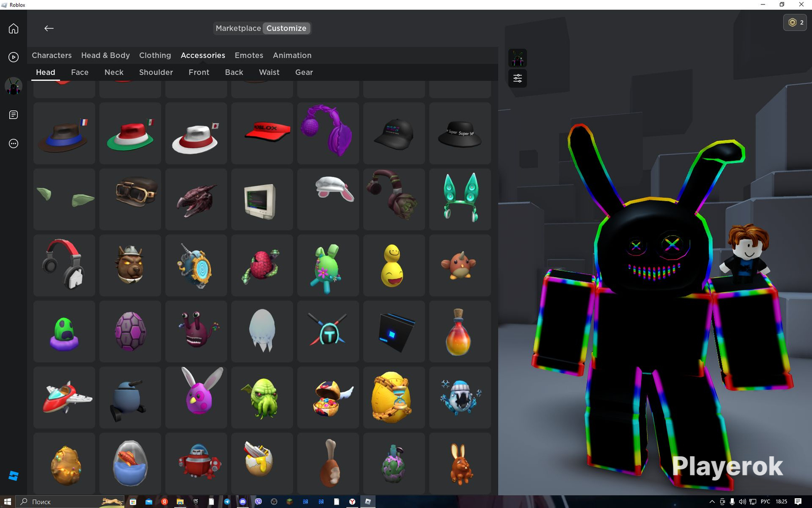Viewport: 812px width, 508px height.
Task: Switch to Customize mode
Action: (x=286, y=28)
